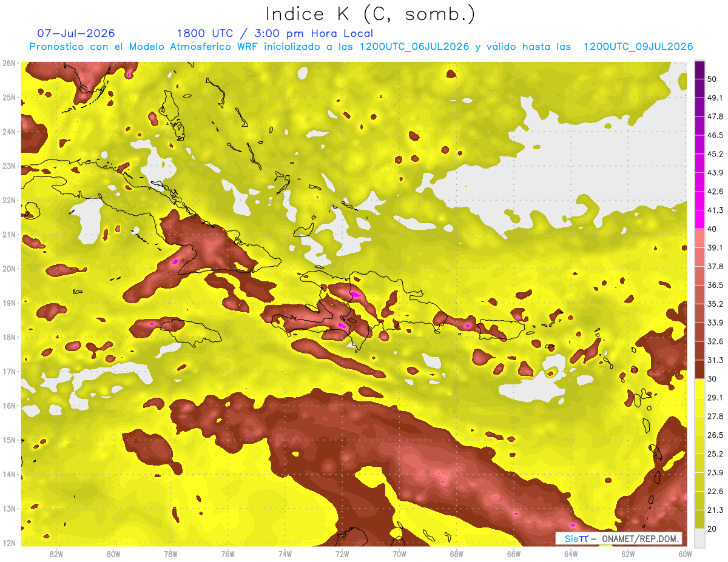The height and width of the screenshot is (562, 728).
Task: Click the color scale value 40
Action: [713, 229]
